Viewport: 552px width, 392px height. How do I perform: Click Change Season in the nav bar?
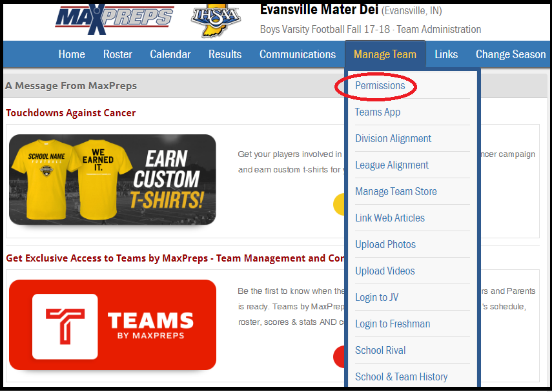[510, 54]
